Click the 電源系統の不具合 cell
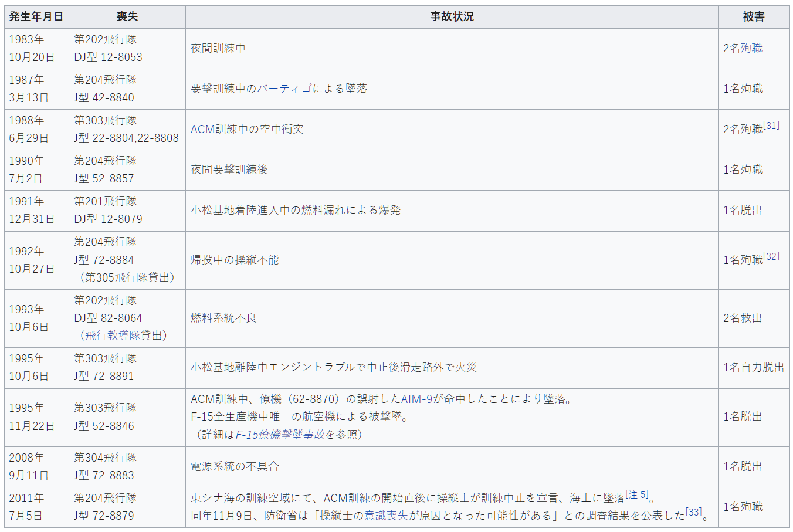The height and width of the screenshot is (532, 793). (235, 466)
